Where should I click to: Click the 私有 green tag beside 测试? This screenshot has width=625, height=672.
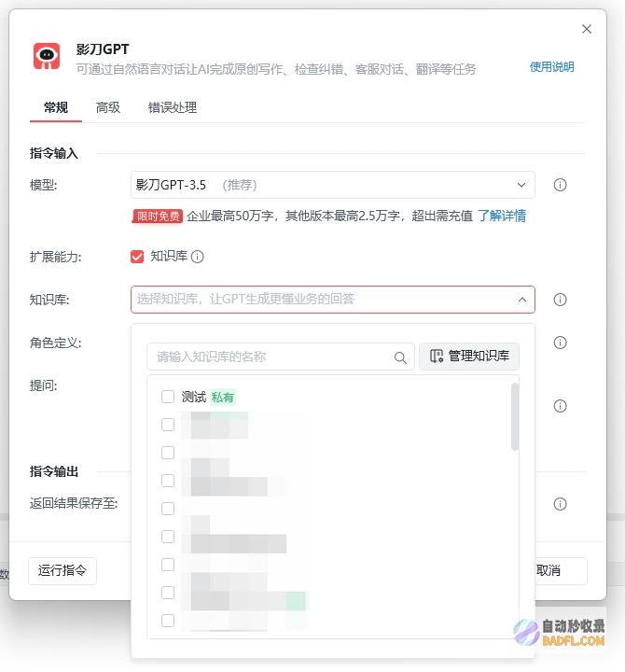[222, 398]
